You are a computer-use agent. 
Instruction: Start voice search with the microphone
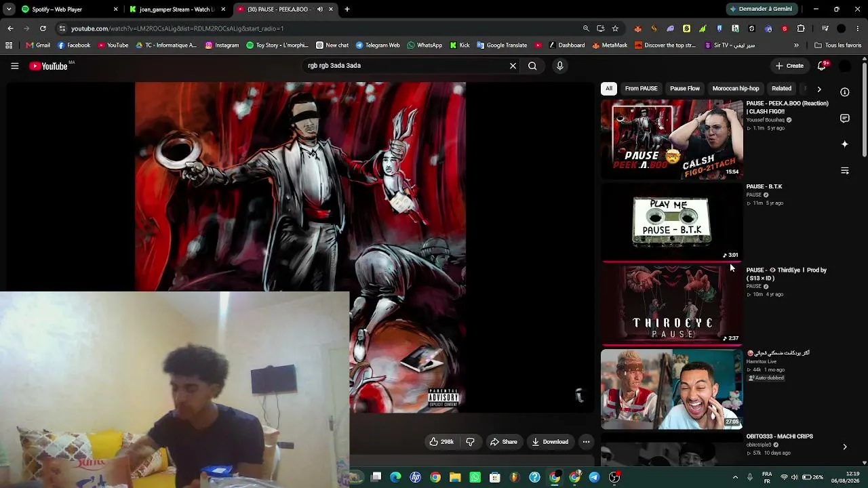(559, 66)
